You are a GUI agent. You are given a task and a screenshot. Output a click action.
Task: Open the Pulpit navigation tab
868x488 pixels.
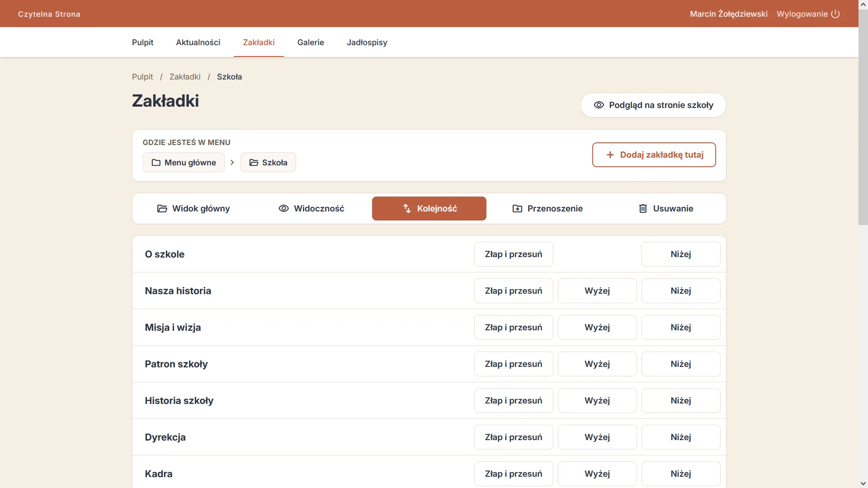point(142,42)
